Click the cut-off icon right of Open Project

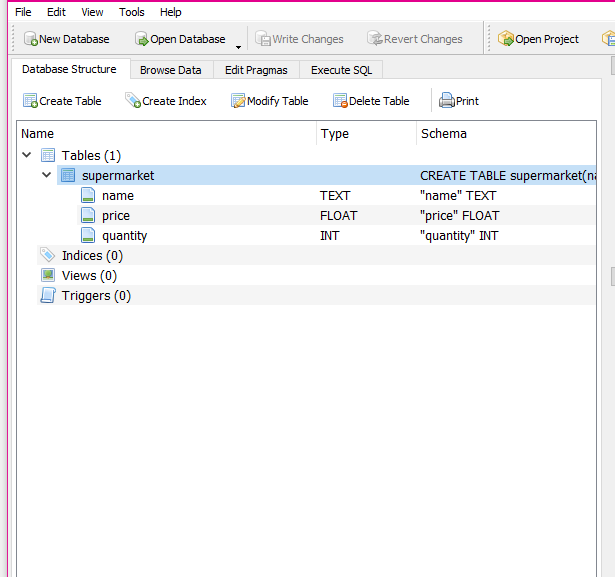608,39
